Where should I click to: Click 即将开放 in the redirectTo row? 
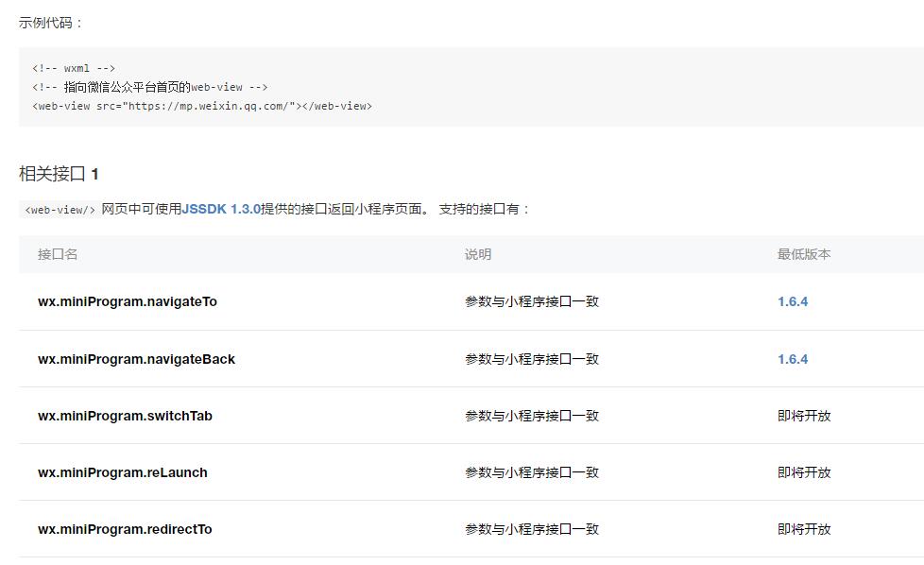tap(804, 529)
